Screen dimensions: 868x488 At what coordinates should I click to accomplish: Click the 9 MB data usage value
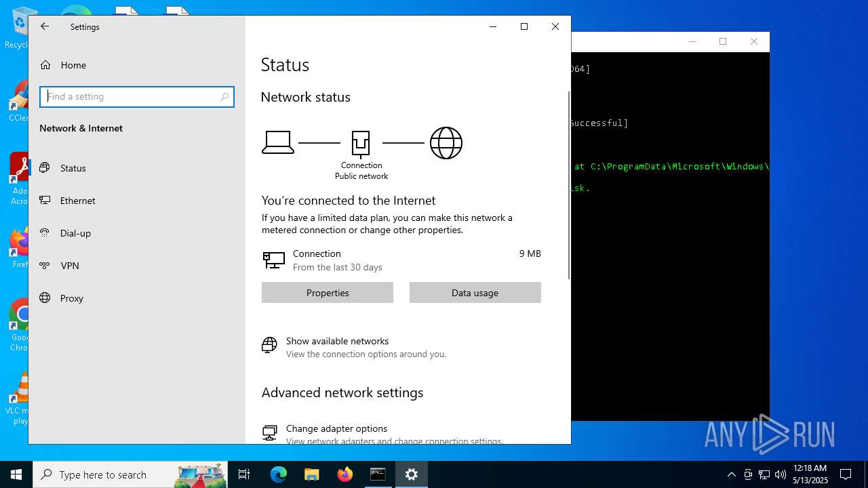[530, 253]
